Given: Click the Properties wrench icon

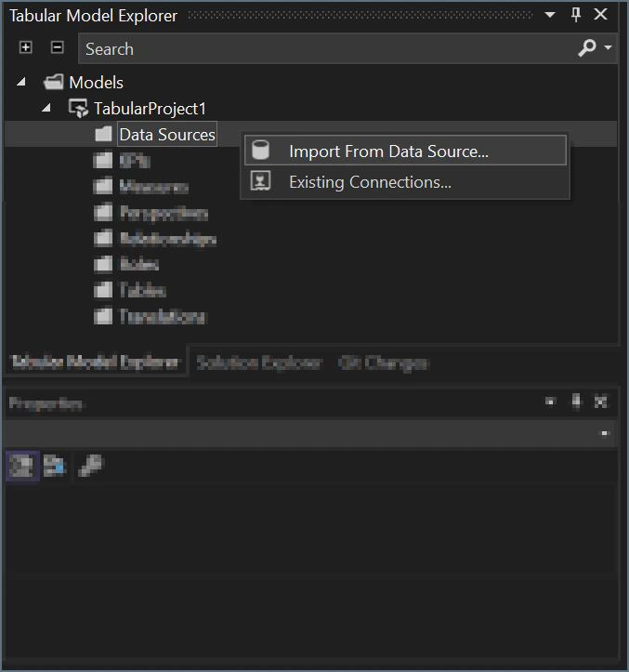Looking at the screenshot, I should tap(90, 466).
